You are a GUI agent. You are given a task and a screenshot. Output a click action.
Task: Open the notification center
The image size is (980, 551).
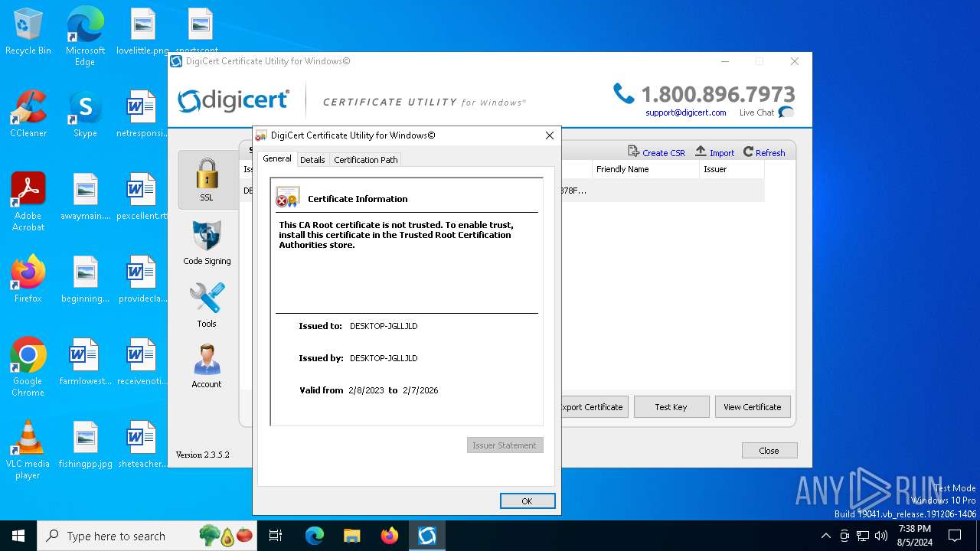pyautogui.click(x=955, y=536)
